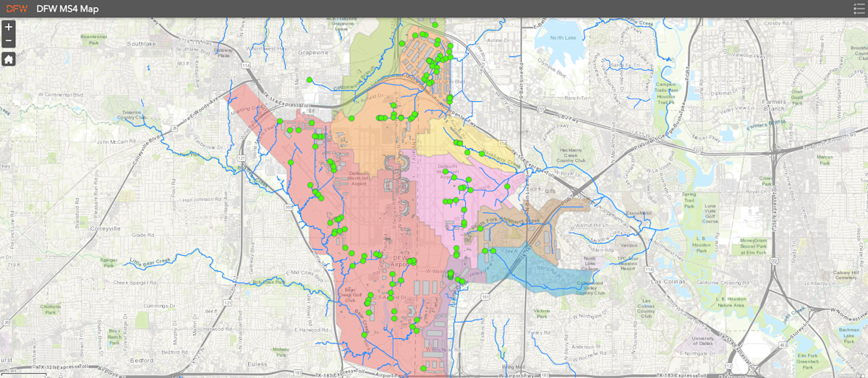Click the orange DFW logo
The width and height of the screenshot is (868, 378).
click(17, 9)
